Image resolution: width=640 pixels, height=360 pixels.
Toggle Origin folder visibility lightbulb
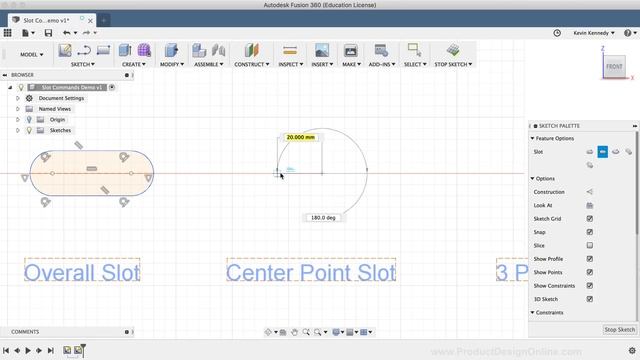(29, 120)
